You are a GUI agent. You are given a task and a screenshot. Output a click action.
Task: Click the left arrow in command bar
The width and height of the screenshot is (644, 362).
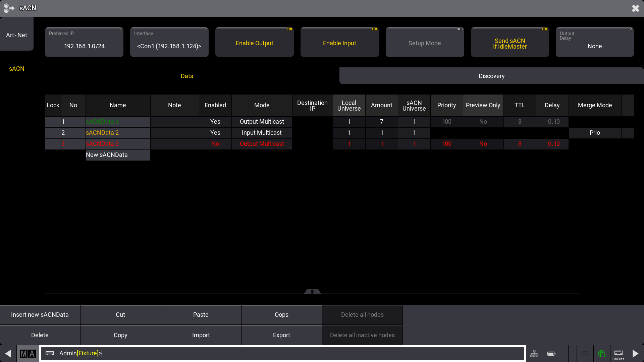pyautogui.click(x=8, y=354)
